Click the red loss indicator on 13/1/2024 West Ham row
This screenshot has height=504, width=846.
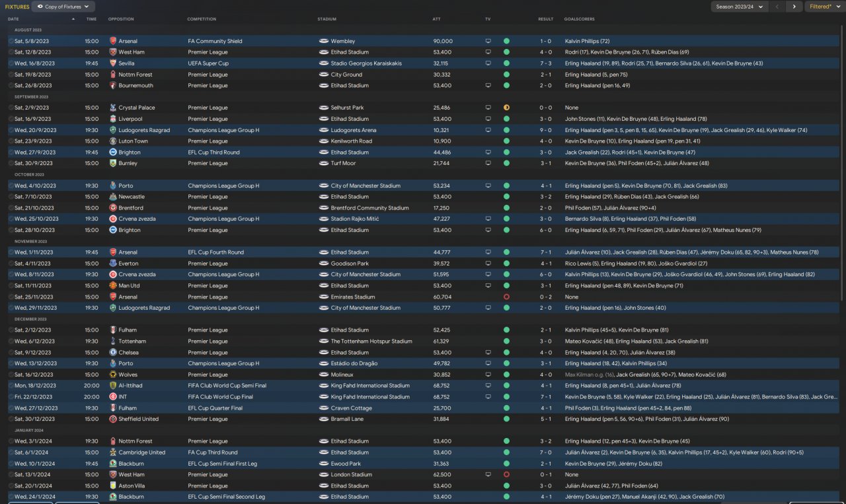(x=506, y=474)
